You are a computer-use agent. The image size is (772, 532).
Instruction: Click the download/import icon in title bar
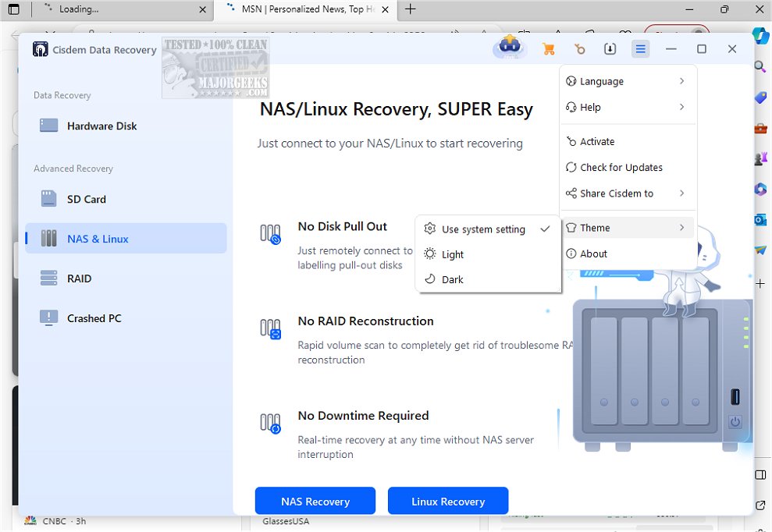[x=610, y=48]
